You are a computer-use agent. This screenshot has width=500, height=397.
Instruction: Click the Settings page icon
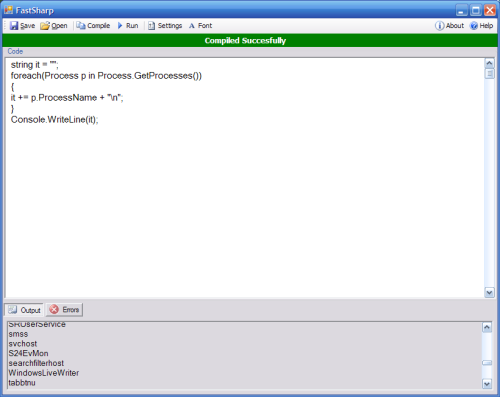(x=151, y=26)
